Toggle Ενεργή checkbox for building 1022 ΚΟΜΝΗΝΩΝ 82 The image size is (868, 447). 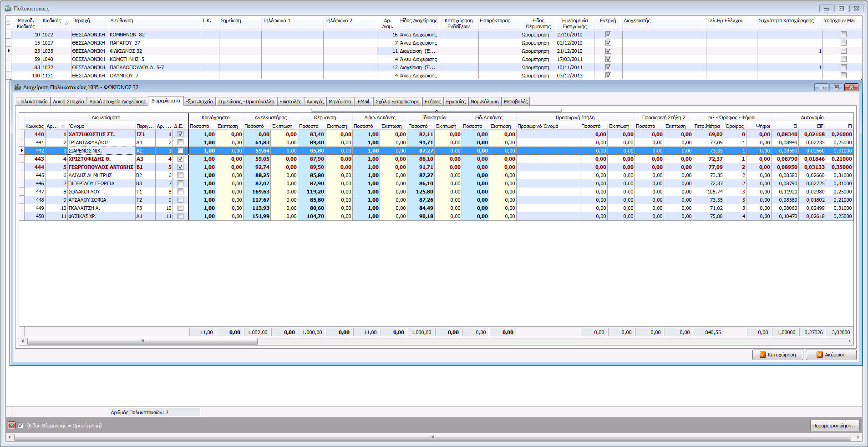pyautogui.click(x=608, y=35)
